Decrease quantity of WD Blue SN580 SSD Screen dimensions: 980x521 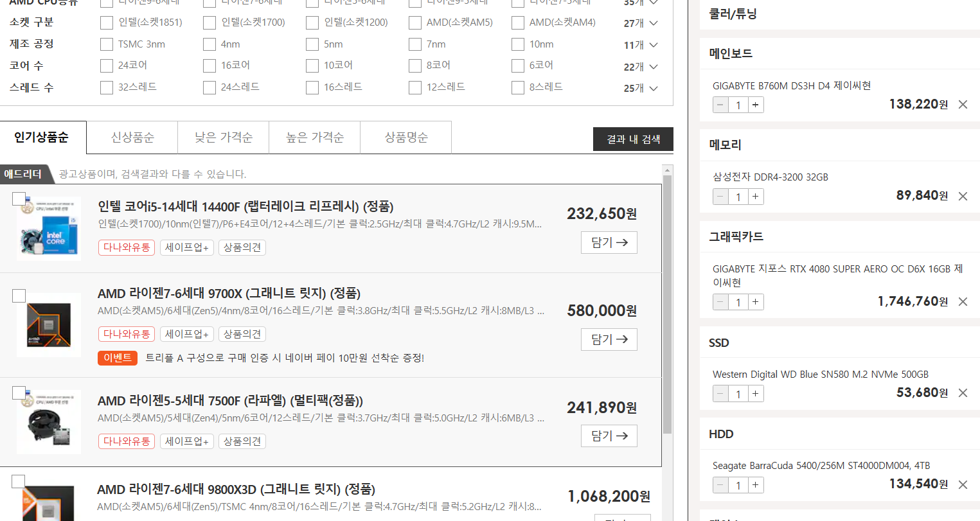(x=720, y=394)
